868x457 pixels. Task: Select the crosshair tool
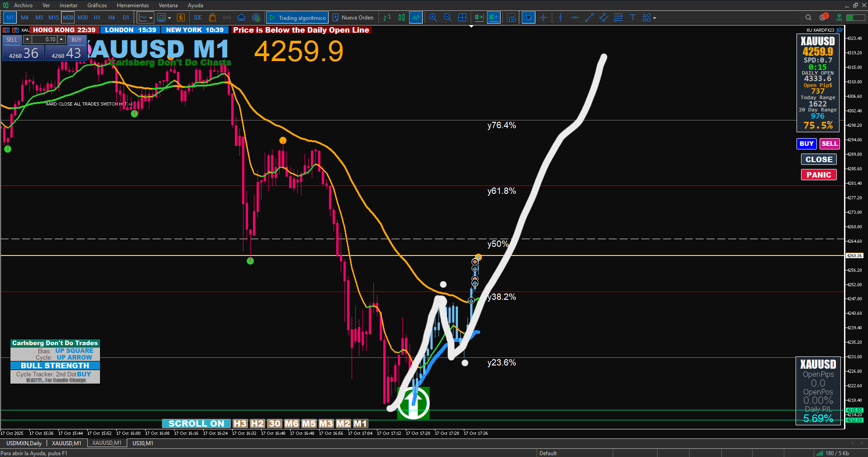tap(544, 18)
